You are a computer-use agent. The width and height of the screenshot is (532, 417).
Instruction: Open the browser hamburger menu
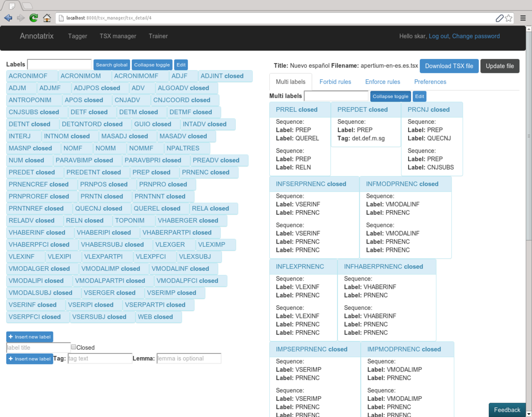pos(523,18)
